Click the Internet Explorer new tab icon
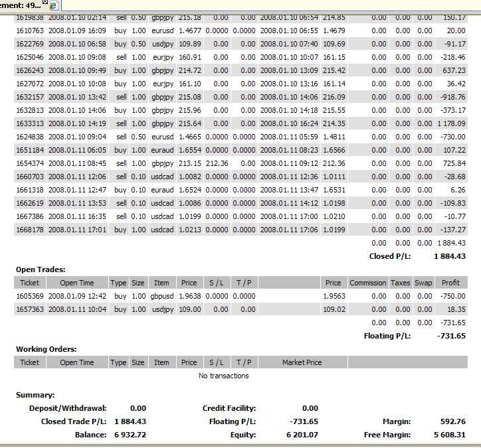481x448 pixels. click(x=54, y=5)
